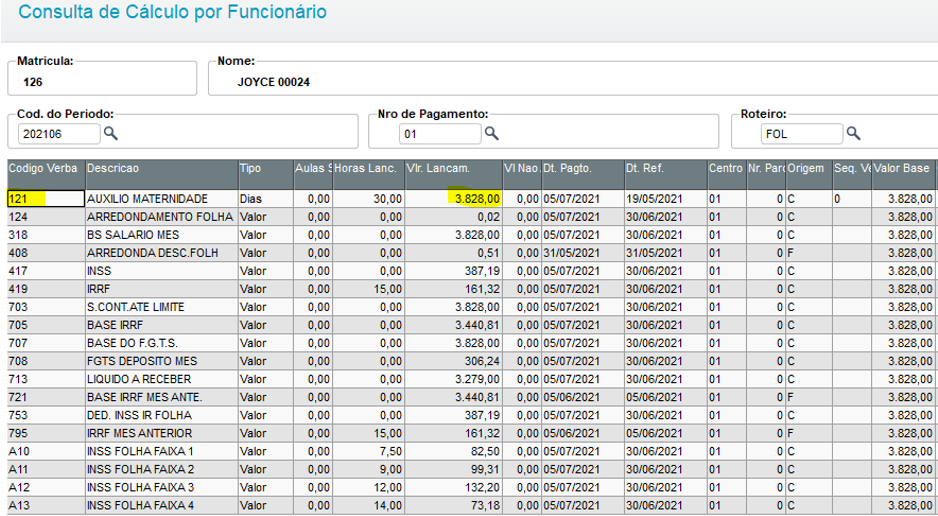Select the INSS FOLHA FAIXA 3 row description
Image resolution: width=938 pixels, height=516 pixels.
coord(141,487)
